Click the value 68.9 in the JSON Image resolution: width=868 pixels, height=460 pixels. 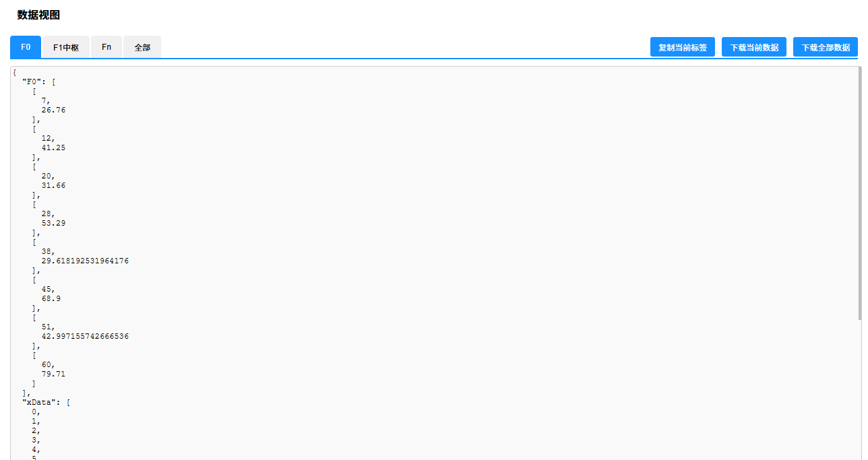pyautogui.click(x=51, y=298)
